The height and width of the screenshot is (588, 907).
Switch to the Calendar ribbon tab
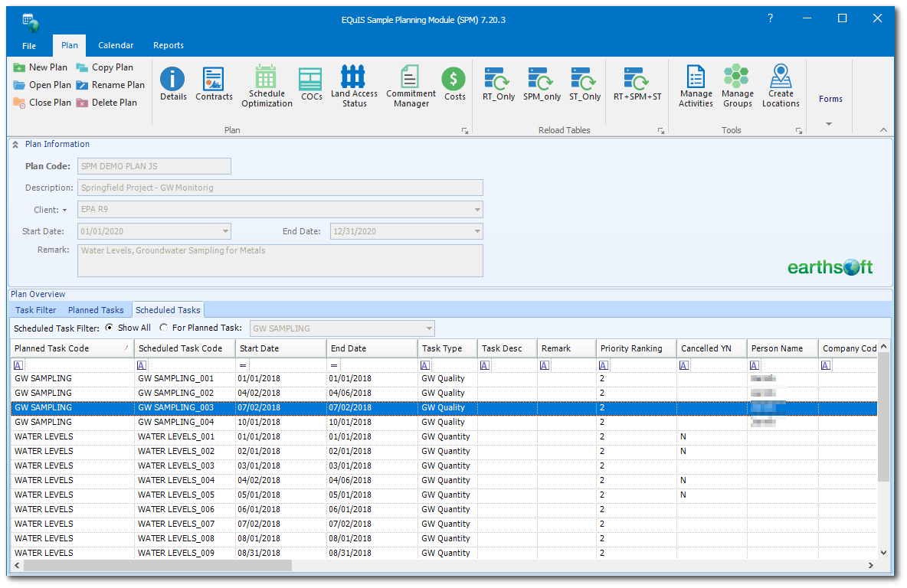116,46
